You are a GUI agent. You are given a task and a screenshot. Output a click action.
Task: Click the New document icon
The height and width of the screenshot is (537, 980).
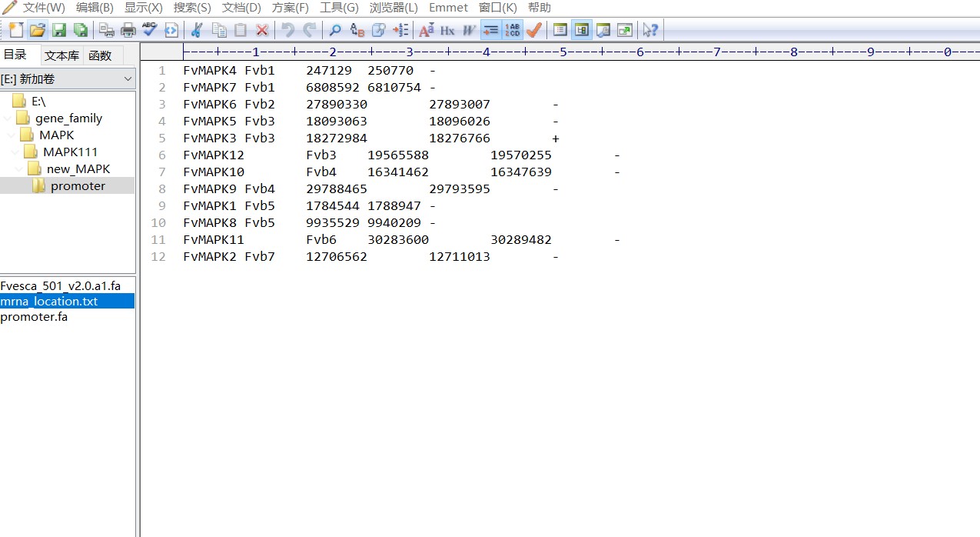click(16, 30)
